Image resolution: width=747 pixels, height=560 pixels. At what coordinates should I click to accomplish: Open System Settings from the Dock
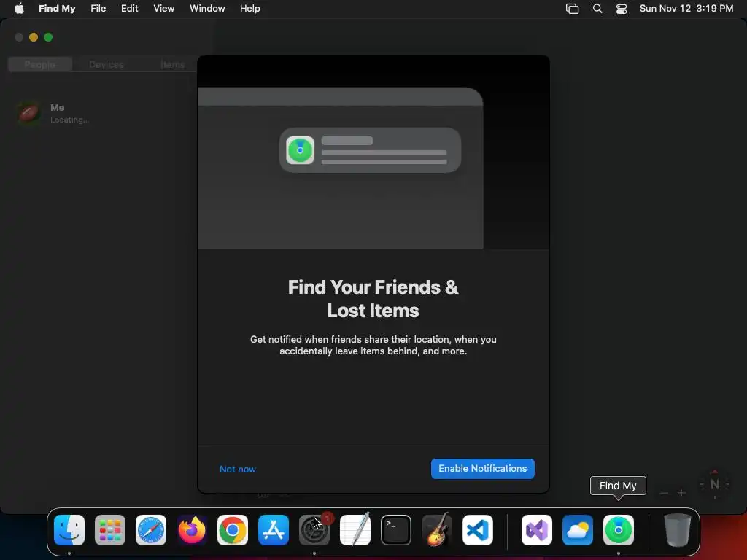314,530
